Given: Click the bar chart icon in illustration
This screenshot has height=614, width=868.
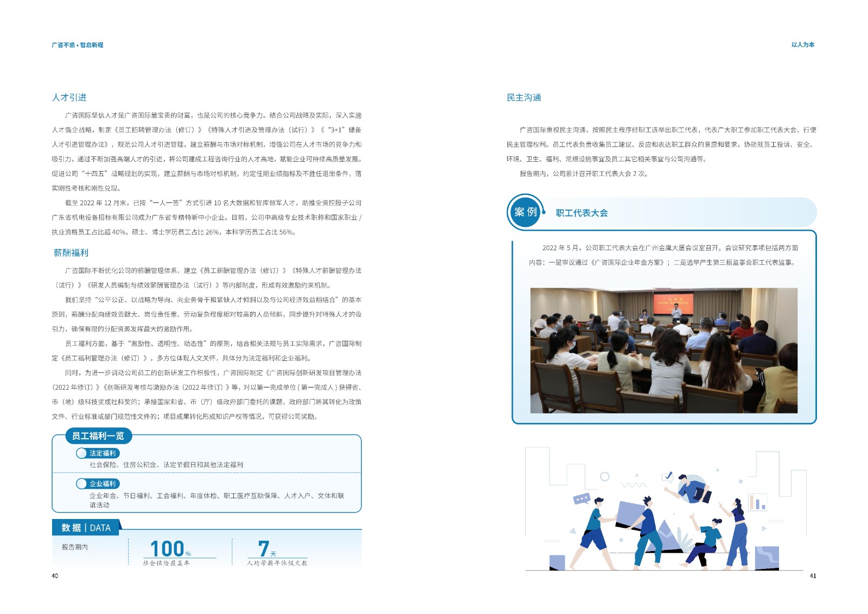Looking at the screenshot, I should (x=757, y=502).
